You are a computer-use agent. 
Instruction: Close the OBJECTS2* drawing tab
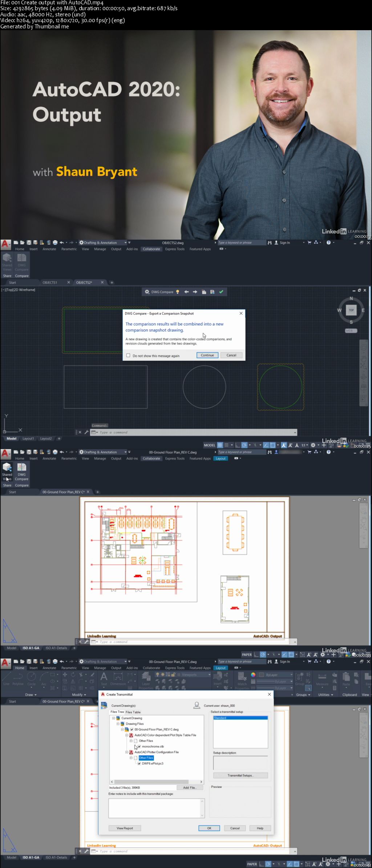click(x=102, y=282)
